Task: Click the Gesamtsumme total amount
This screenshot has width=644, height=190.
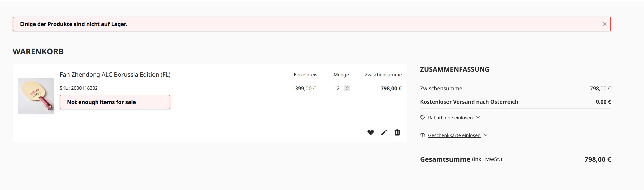Action: tap(598, 159)
